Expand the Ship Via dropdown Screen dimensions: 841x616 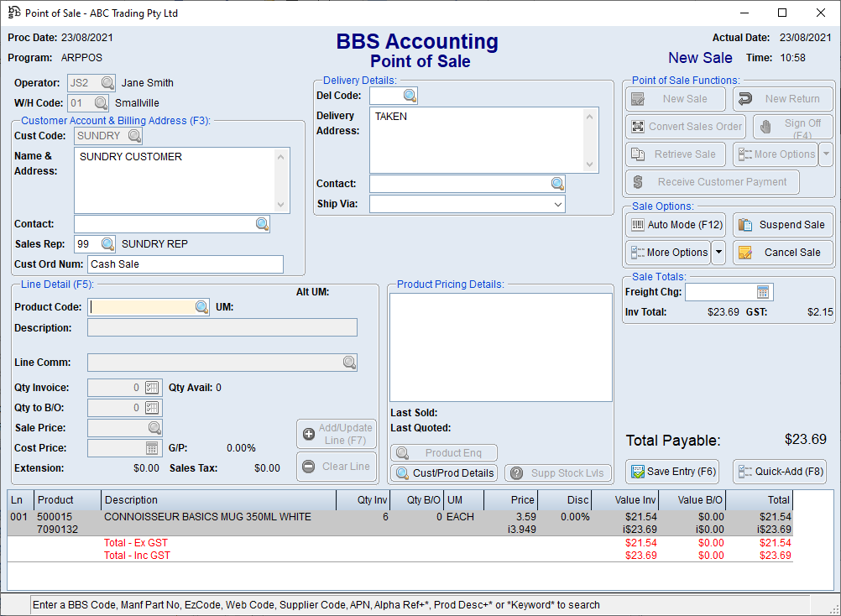[x=557, y=204]
